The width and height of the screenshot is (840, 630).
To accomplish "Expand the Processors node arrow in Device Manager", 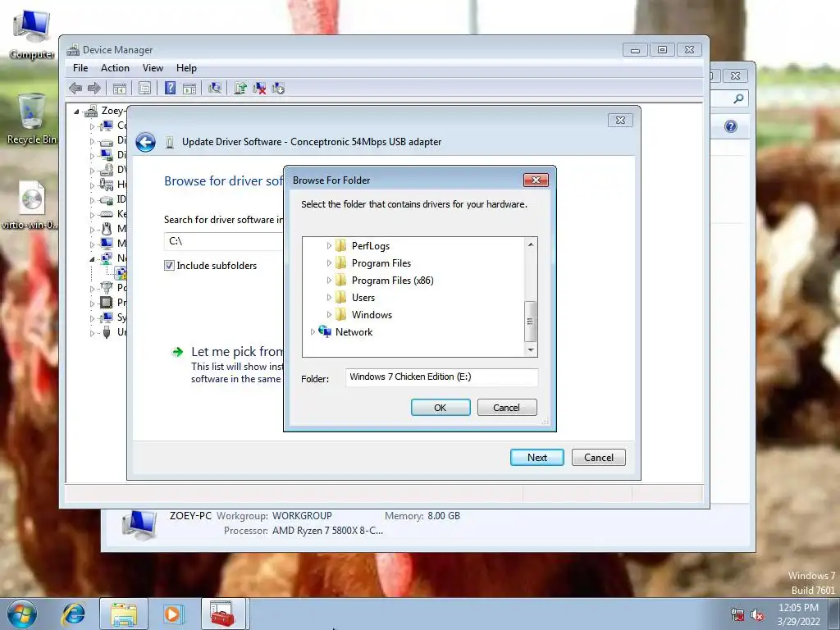I will pyautogui.click(x=92, y=303).
